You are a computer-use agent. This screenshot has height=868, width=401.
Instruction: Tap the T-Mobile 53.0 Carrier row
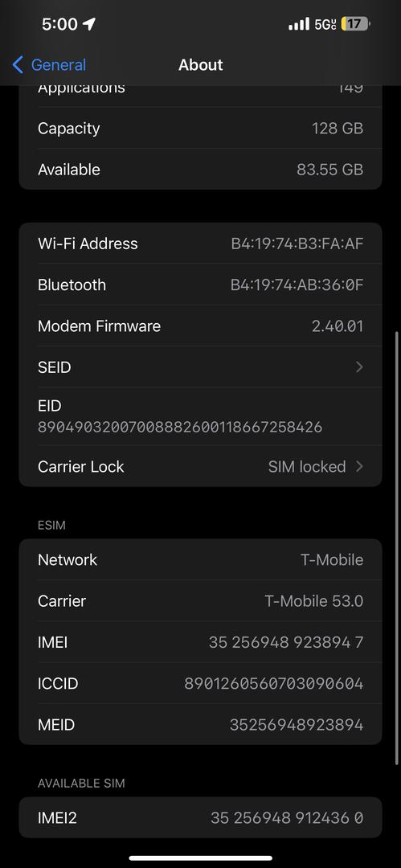[x=201, y=600]
